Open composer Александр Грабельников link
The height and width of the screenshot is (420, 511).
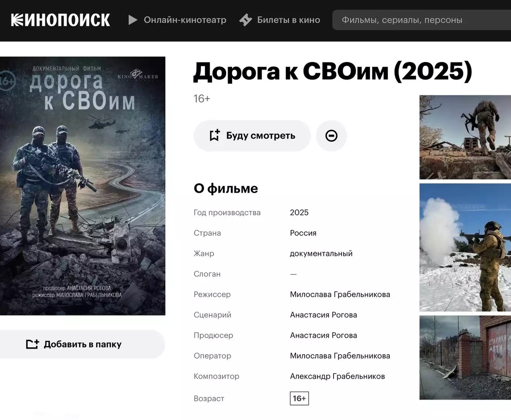(337, 376)
